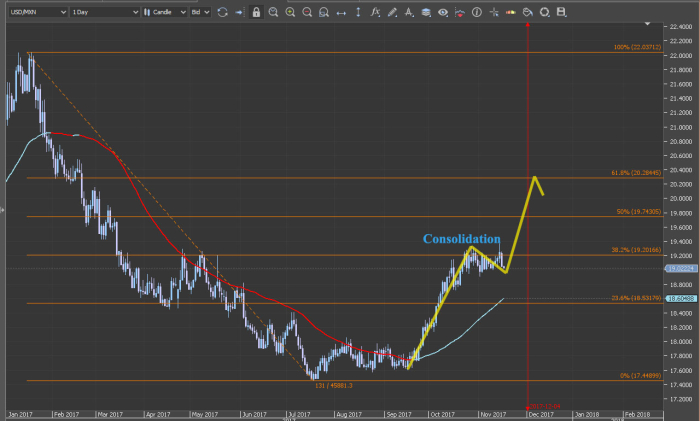
Task: Select the zoom to area magnifier tool
Action: pyautogui.click(x=324, y=12)
